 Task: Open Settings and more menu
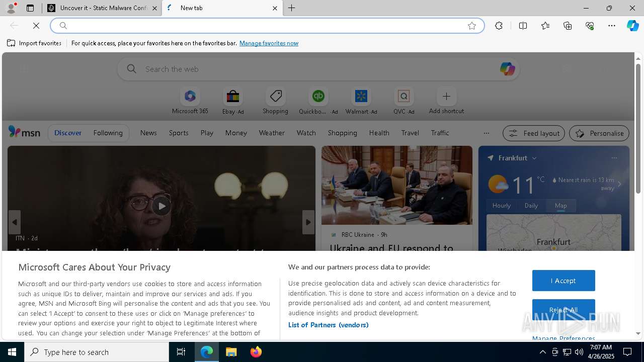612,26
